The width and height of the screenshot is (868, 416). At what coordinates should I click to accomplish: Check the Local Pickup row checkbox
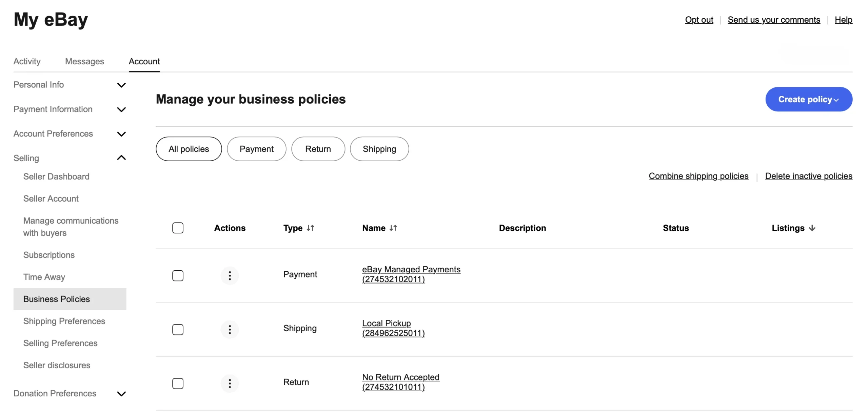click(x=178, y=329)
